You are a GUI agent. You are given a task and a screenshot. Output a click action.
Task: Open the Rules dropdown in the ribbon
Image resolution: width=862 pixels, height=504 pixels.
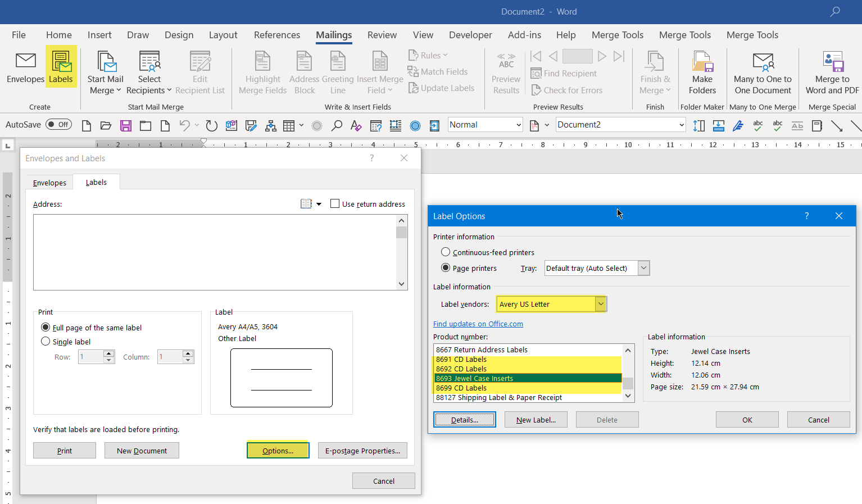pos(428,55)
